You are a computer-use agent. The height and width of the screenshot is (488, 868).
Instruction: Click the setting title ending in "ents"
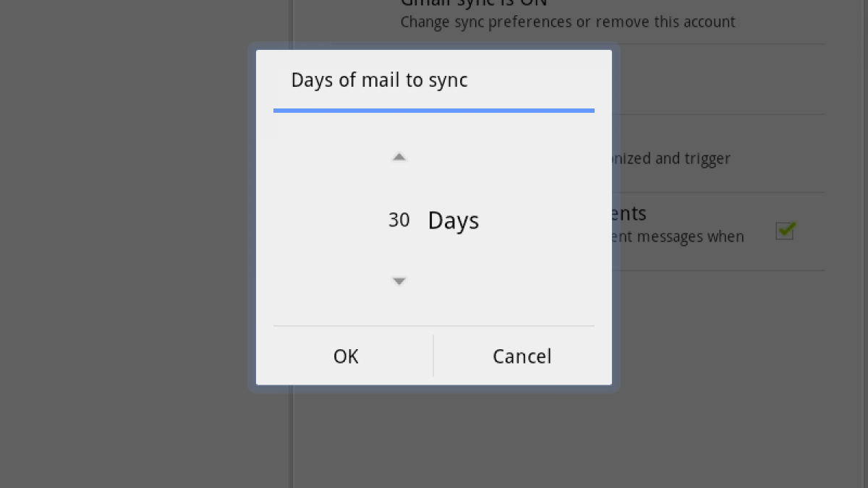coord(629,213)
